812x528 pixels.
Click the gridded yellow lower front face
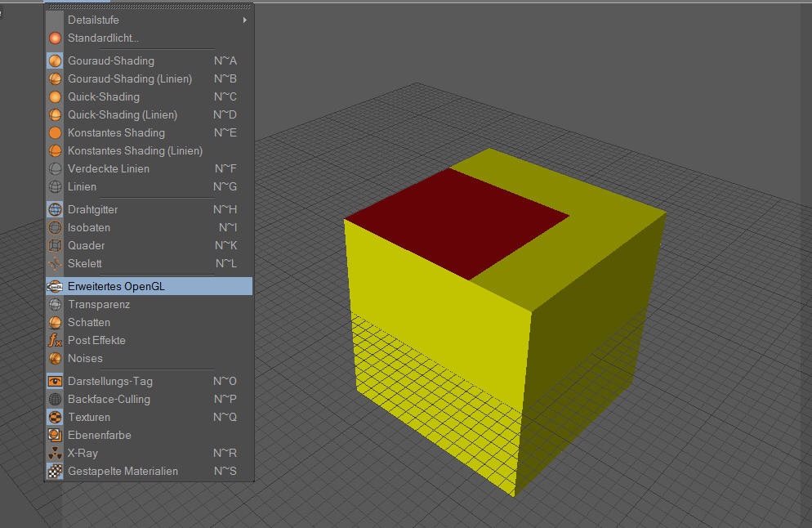438,401
